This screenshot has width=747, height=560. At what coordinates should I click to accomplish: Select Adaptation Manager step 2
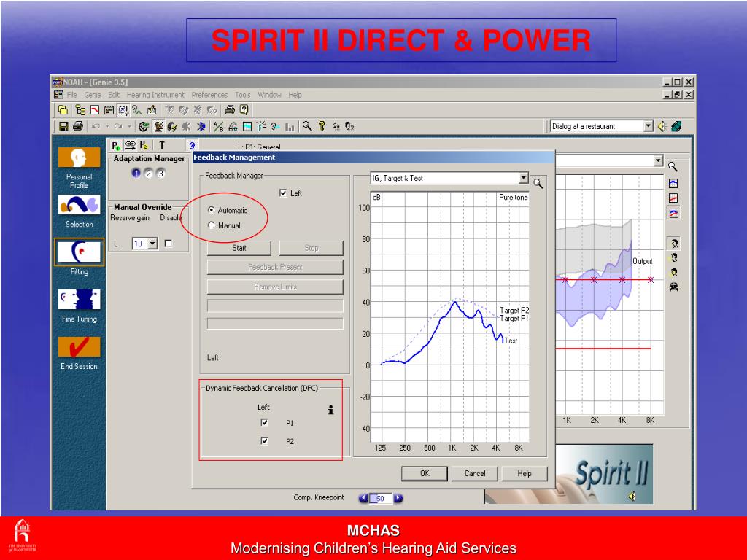pos(149,174)
